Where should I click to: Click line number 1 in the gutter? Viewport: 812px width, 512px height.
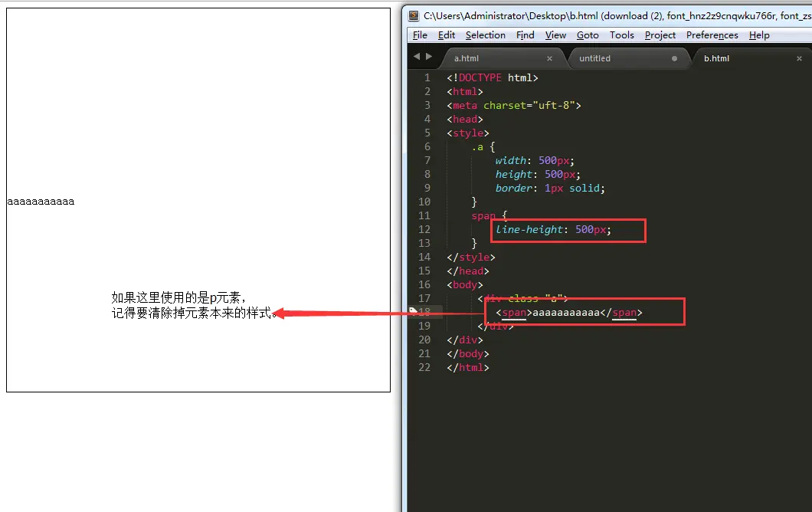tap(427, 77)
